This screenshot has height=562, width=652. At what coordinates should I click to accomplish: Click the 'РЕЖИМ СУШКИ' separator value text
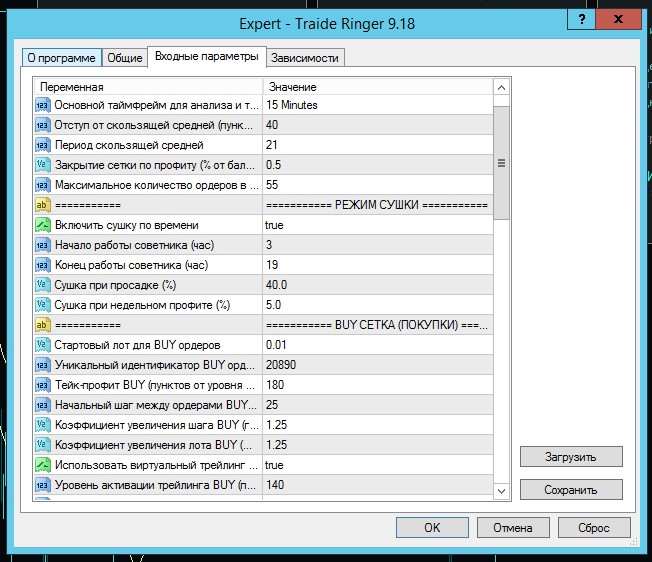click(377, 205)
